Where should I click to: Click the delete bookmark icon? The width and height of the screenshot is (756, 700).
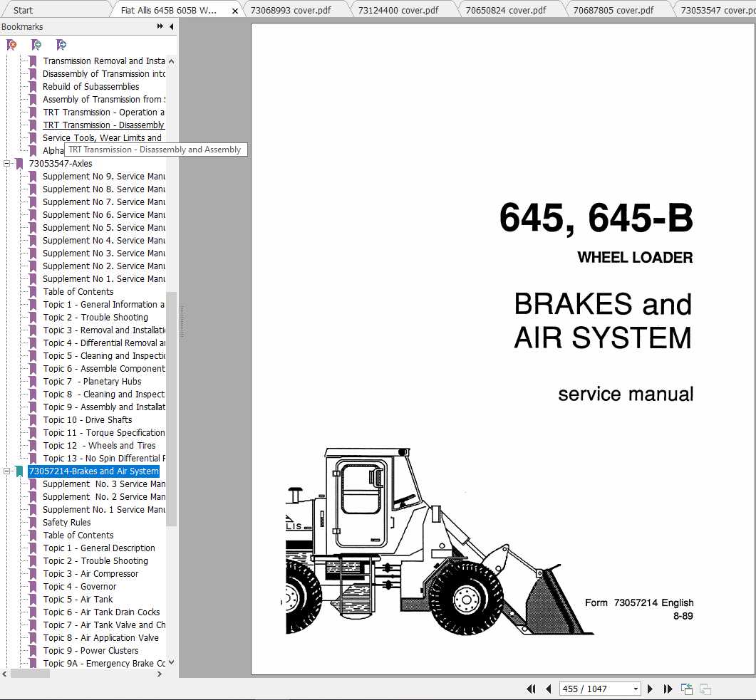(x=11, y=45)
